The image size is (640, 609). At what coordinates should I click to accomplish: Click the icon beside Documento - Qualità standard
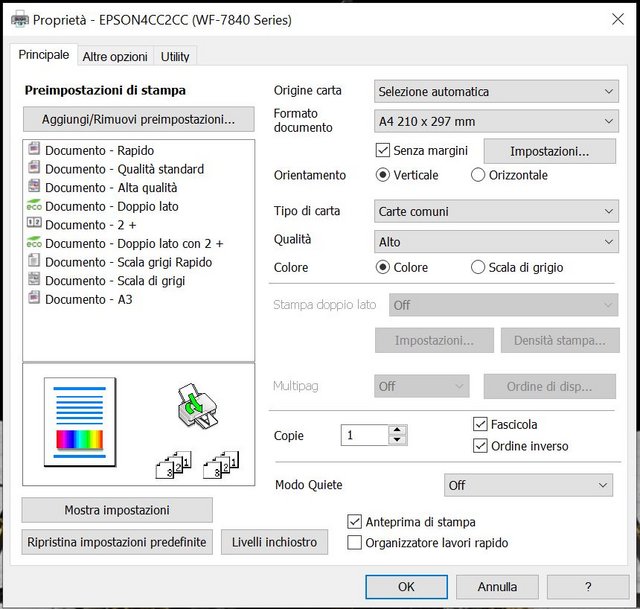34,167
